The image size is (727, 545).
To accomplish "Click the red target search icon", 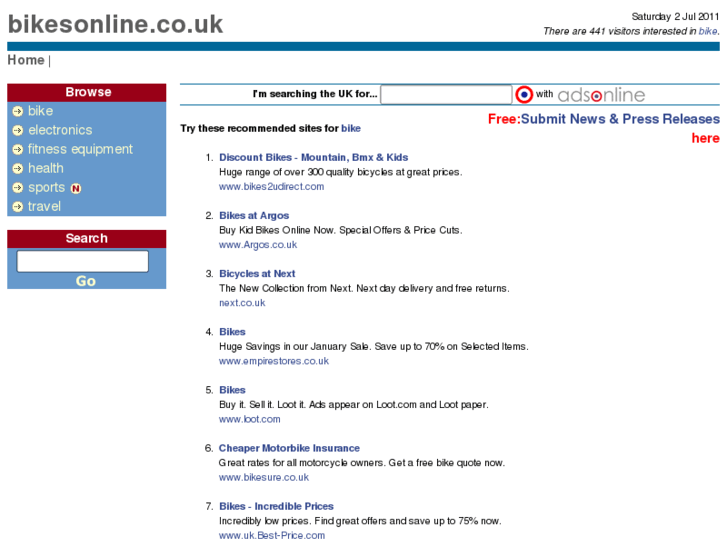I will point(524,95).
